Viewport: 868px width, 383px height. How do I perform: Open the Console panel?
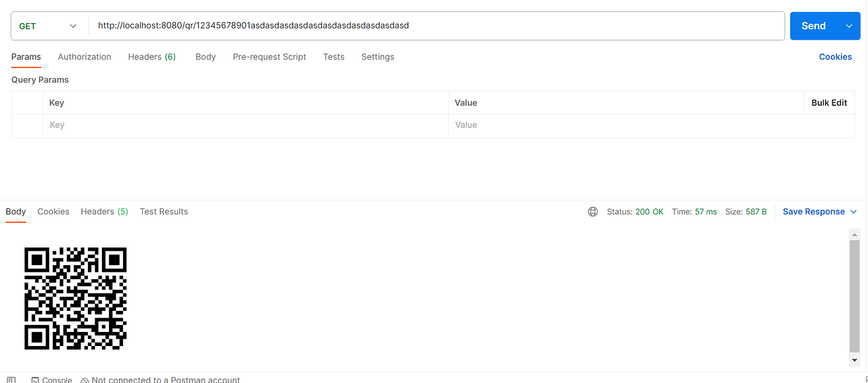coord(52,380)
